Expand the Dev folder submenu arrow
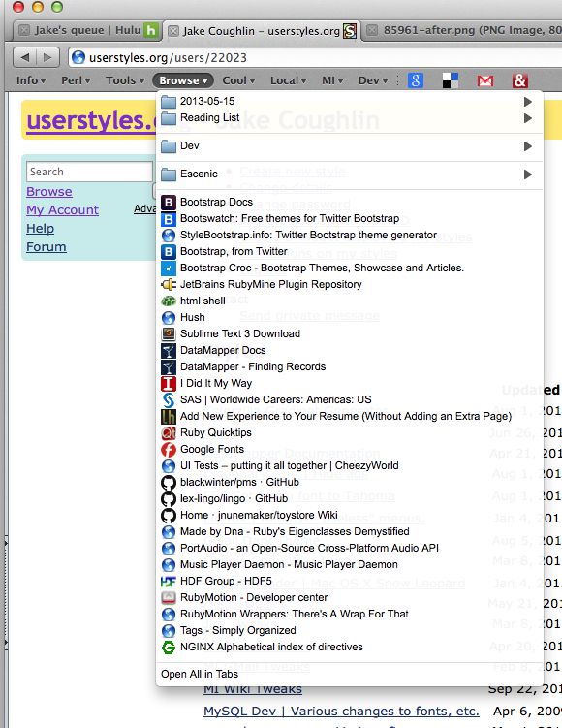Viewport: 562px width, 728px height. pos(528,146)
